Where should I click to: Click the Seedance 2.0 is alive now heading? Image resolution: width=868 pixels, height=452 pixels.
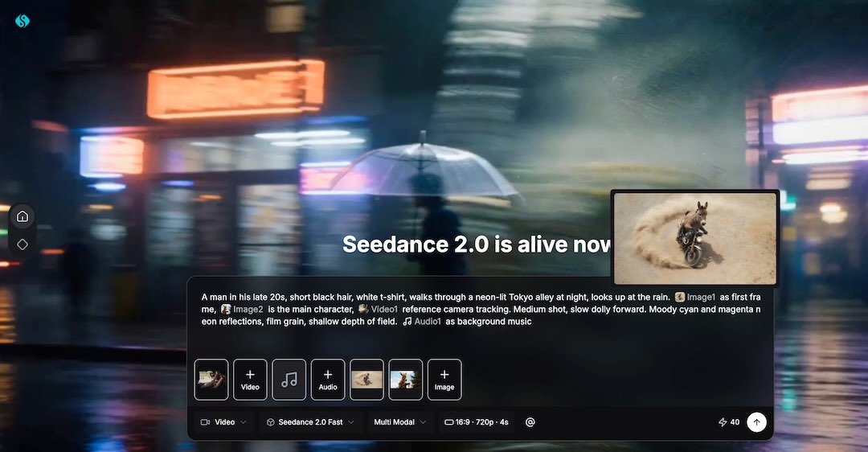[476, 244]
